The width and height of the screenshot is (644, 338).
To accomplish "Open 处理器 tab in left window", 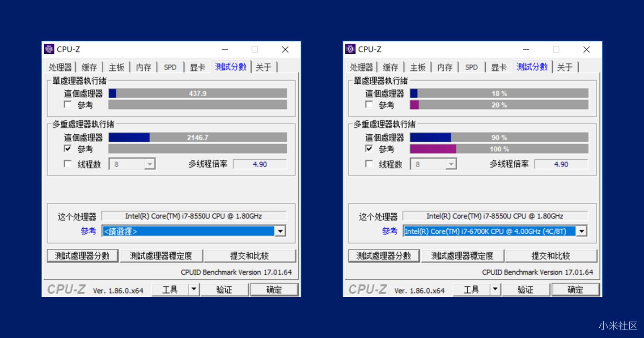I will (60, 67).
